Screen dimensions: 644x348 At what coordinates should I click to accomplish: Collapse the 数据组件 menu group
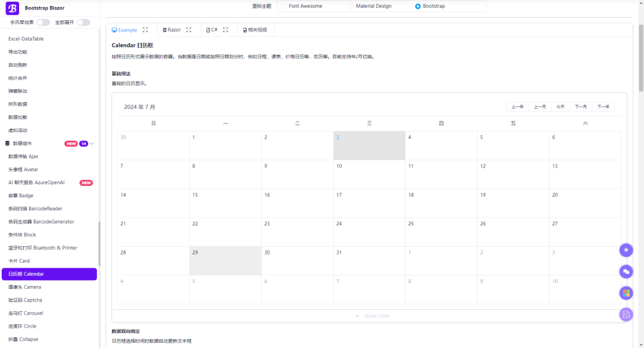92,144
